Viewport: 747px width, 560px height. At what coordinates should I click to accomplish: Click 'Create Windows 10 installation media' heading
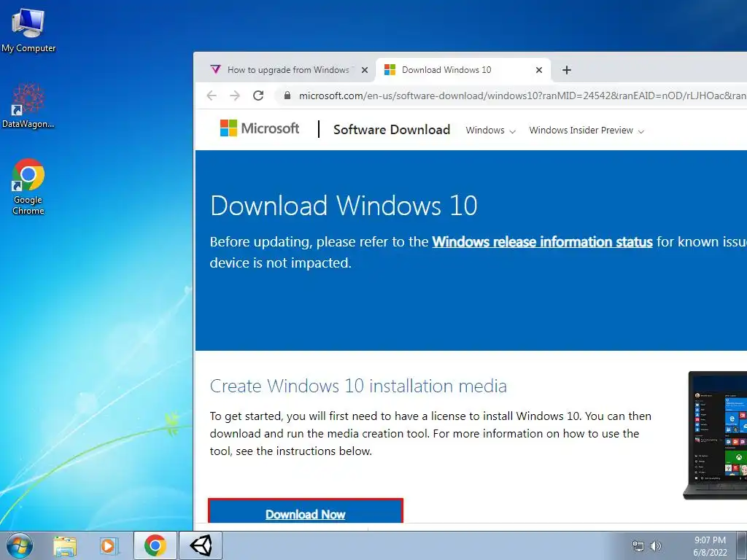pos(358,386)
